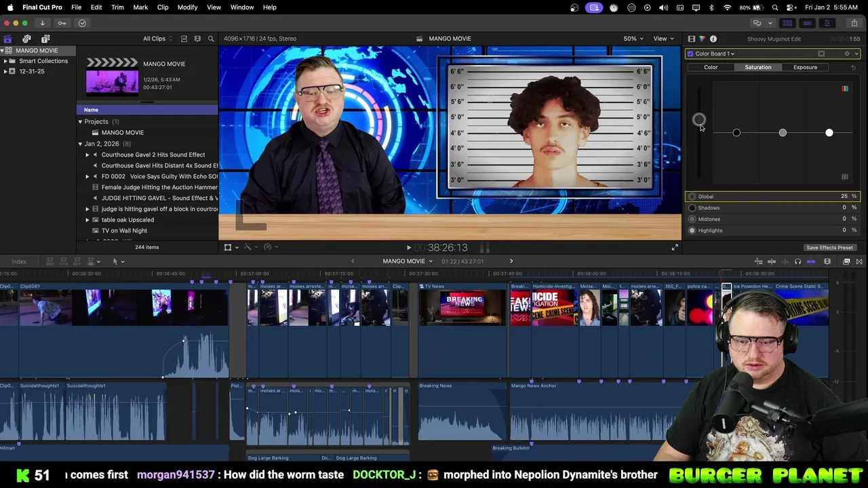The width and height of the screenshot is (868, 488).
Task: Open the Titles and Generators sidebar
Action: click(45, 39)
